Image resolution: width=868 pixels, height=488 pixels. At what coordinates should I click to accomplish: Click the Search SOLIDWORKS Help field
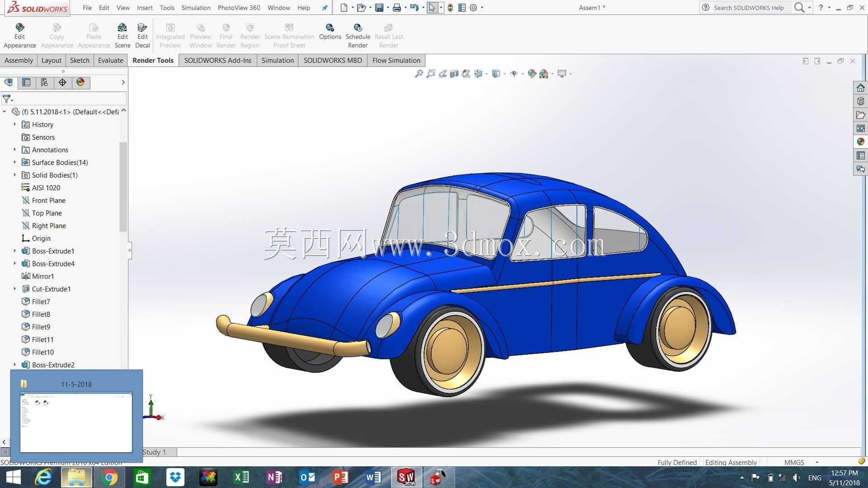pyautogui.click(x=749, y=8)
